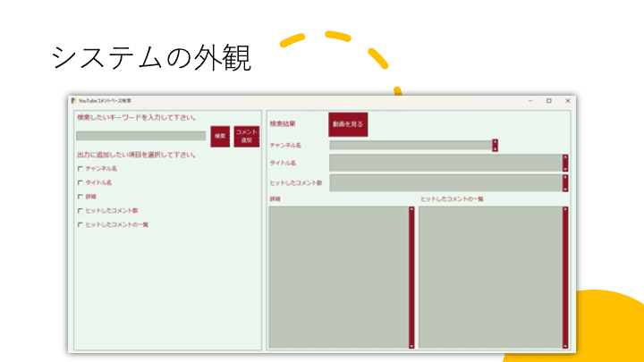Screen dimensions: 644x362
Task: Click the app icon in title bar
Action: (x=74, y=100)
